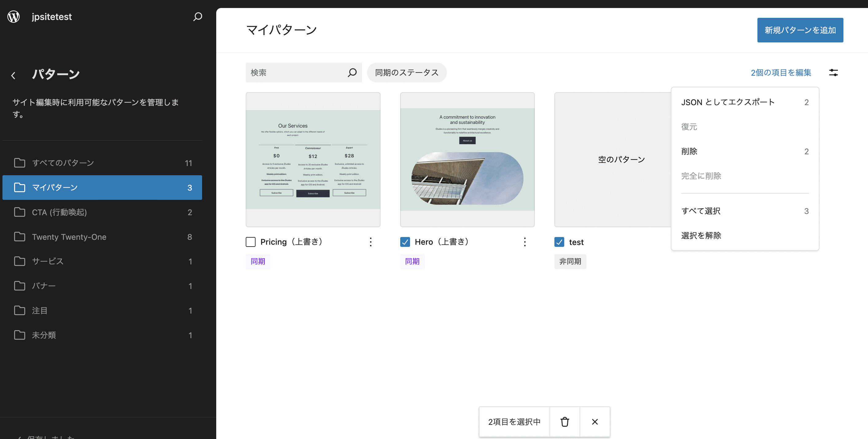
Task: Click the マイパターン page heading
Action: coord(281,30)
